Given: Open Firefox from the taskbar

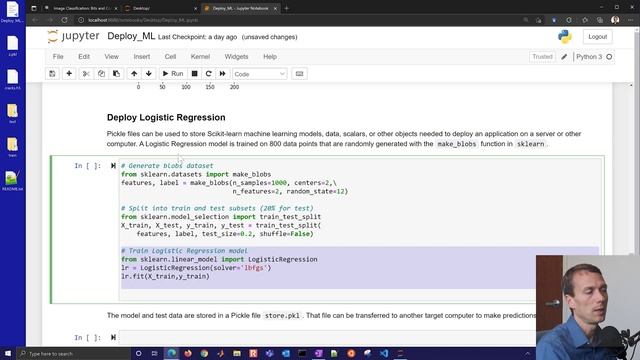Looking at the screenshot, I should point(188,353).
